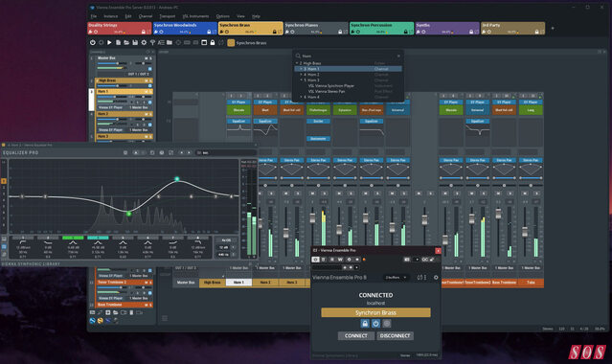This screenshot has height=364, width=612.
Task: Click the CONNECT button
Action: (x=356, y=336)
